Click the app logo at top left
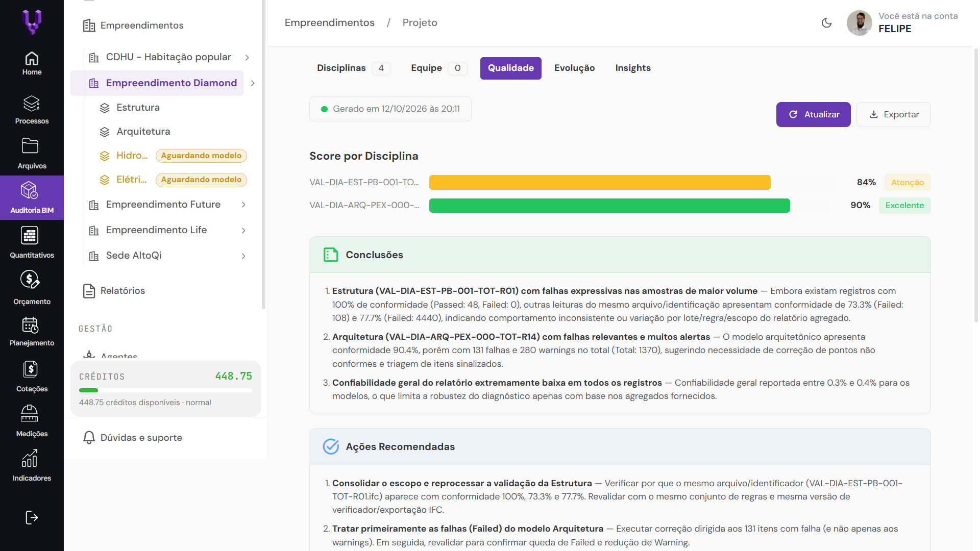This screenshot has width=980, height=551. point(32,22)
